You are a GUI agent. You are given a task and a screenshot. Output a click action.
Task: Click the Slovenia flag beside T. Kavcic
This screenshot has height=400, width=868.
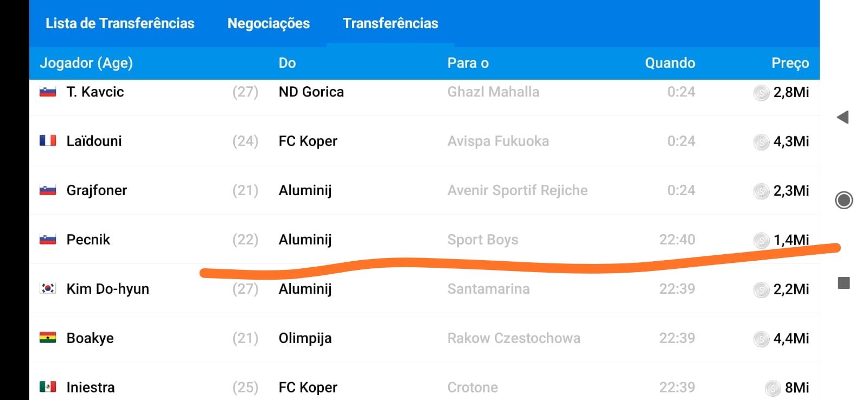coord(48,92)
